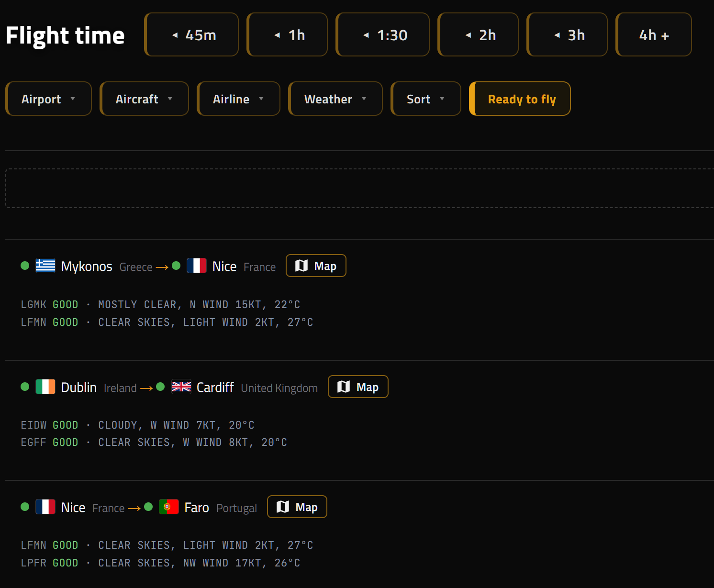Click the Portugal flag beside Faro

(169, 507)
